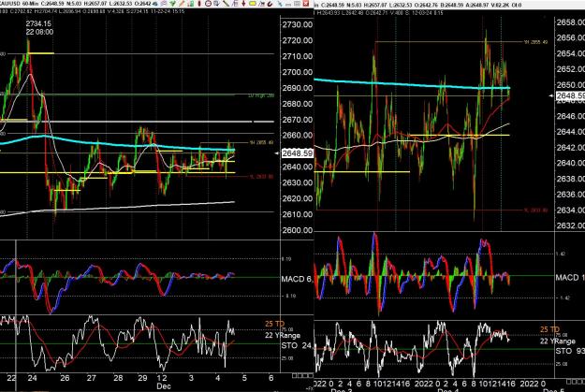The image size is (585, 392).
Task: Click the right chart 2648.59 price marker
Action: [570, 95]
